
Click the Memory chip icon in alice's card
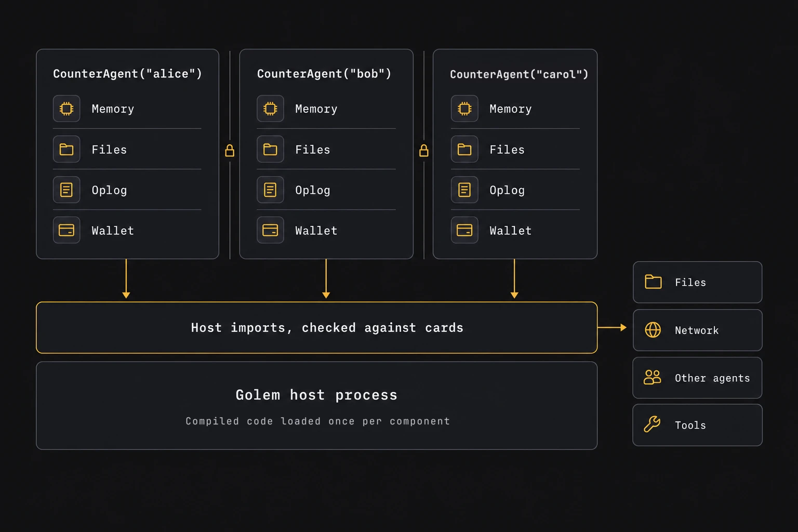(x=66, y=109)
